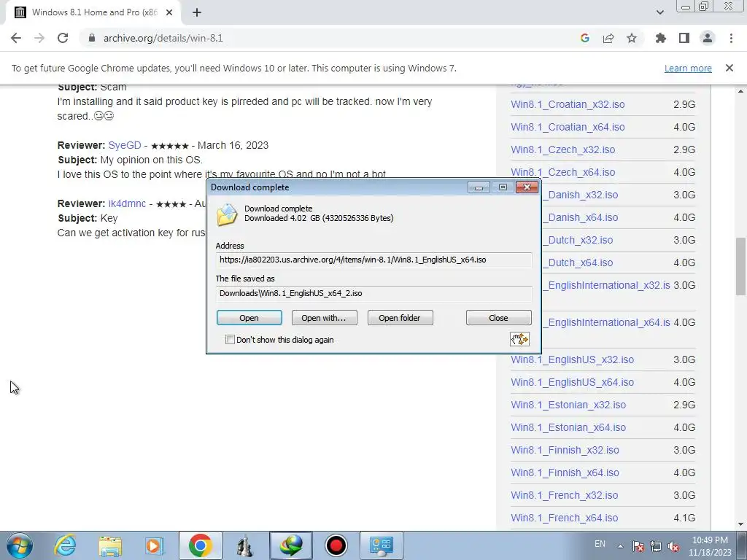Download Win8.1_Finnish_x64.iso
Viewport: 747px width, 560px height.
tap(565, 472)
